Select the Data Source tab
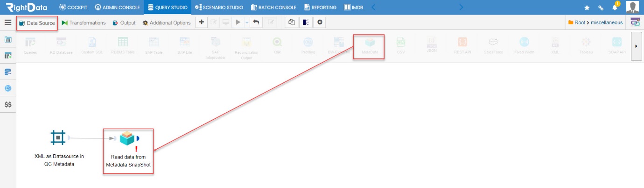 pos(37,23)
